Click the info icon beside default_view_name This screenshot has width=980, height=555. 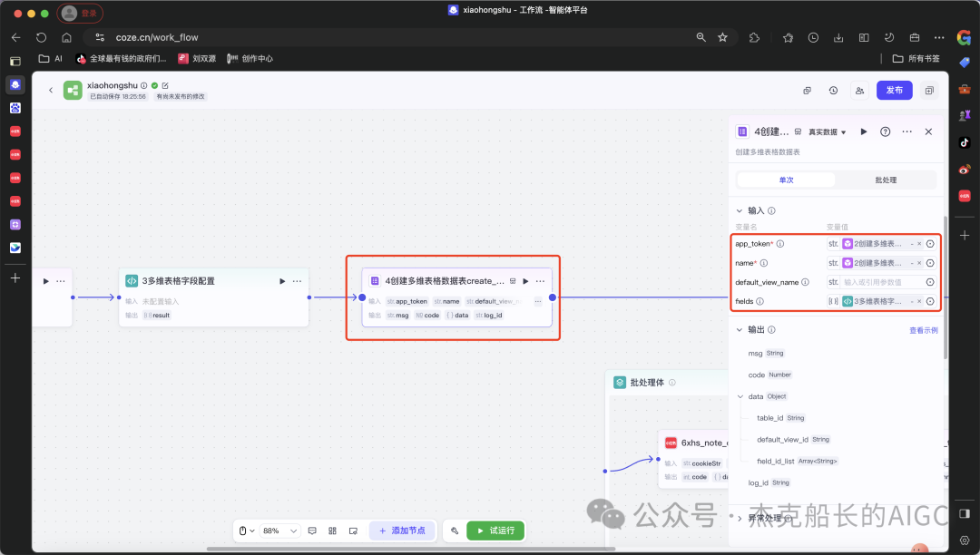pos(805,282)
